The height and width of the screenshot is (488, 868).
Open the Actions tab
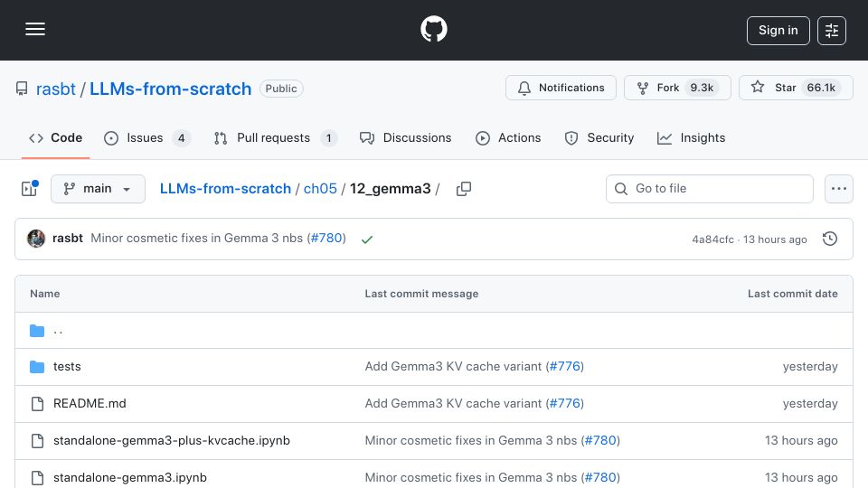[x=508, y=137]
